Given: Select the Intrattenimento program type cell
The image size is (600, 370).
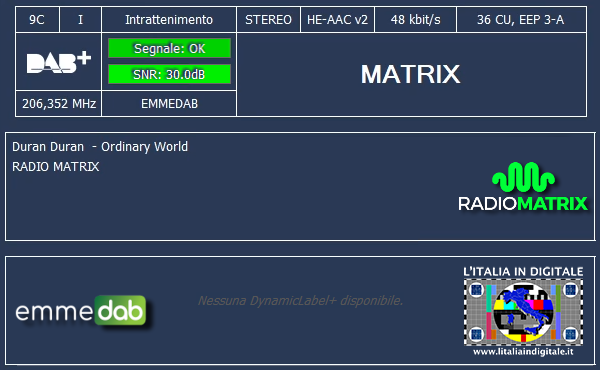Looking at the screenshot, I should 169,20.
